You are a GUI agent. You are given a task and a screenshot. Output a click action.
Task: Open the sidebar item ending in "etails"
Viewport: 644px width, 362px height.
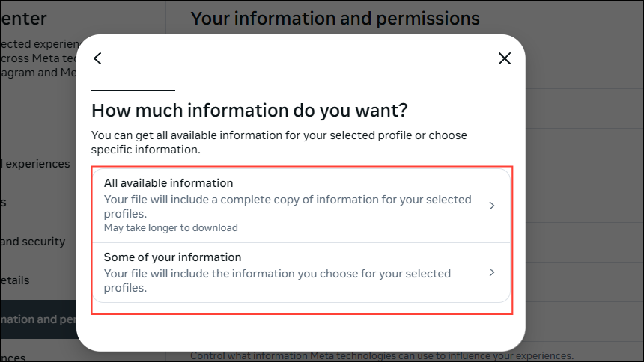pos(15,280)
